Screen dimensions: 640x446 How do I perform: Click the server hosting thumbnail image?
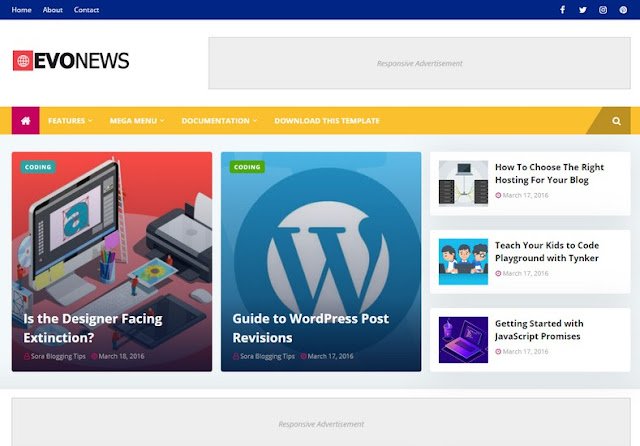463,183
